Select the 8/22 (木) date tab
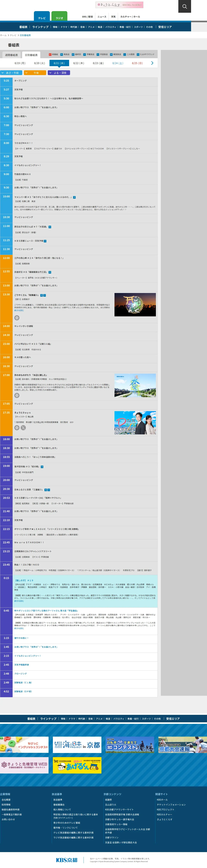Screen dimensions: 207x868 click(79, 63)
